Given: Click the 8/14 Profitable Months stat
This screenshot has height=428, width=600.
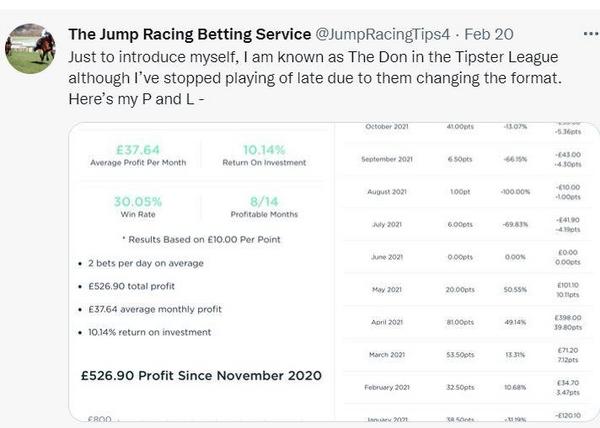Looking at the screenshot, I should tap(264, 207).
